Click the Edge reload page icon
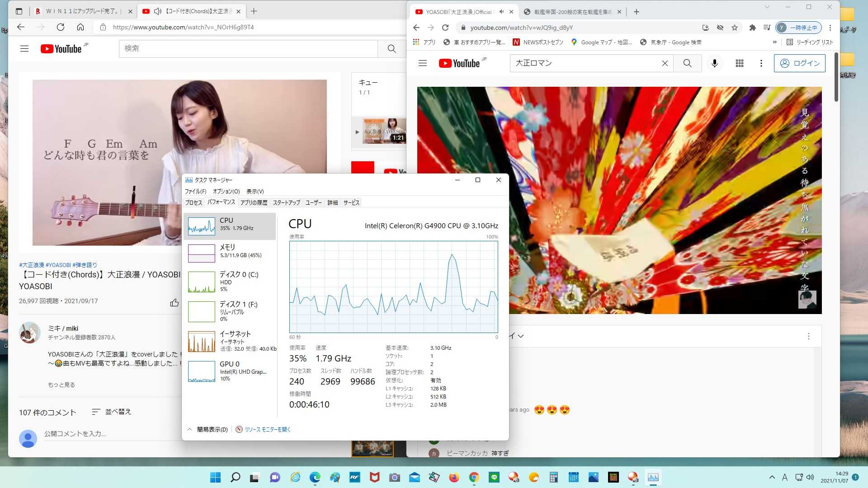Screen dimensions: 868x488 pos(61,27)
